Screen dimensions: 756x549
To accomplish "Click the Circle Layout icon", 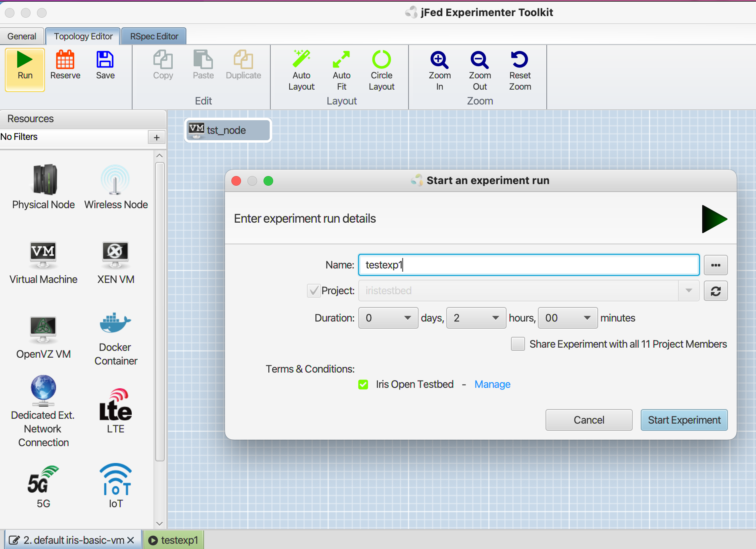I will click(381, 60).
